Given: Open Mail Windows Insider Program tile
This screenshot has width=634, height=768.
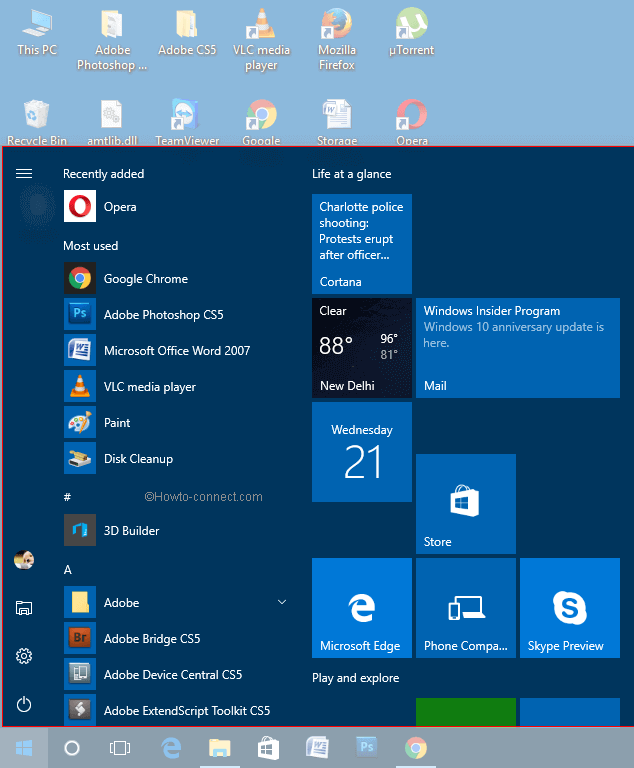Looking at the screenshot, I should point(518,348).
